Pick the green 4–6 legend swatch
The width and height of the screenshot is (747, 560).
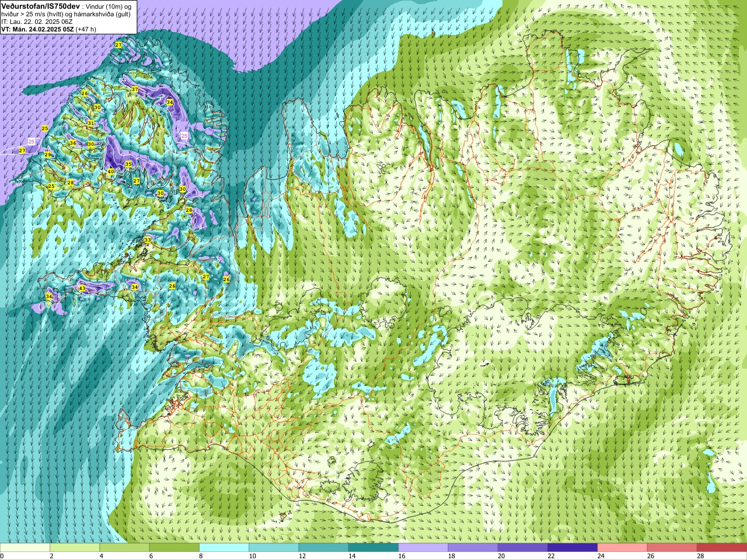point(124,548)
